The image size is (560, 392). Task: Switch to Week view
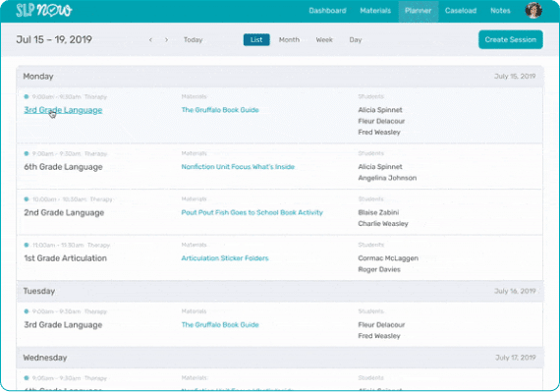pos(324,39)
